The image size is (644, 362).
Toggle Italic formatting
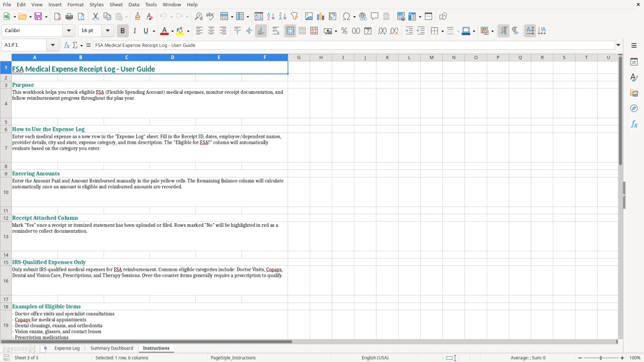point(135,31)
